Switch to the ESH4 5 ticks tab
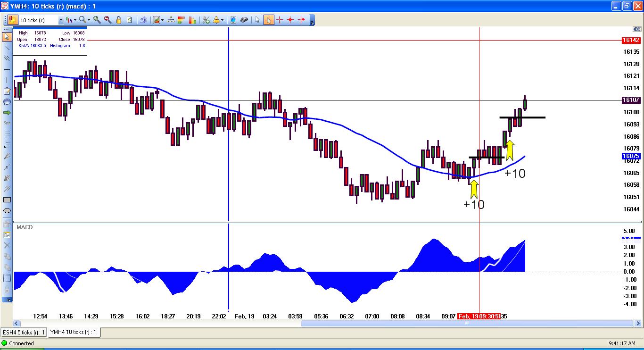Image resolution: width=644 pixels, height=350 pixels. click(24, 332)
